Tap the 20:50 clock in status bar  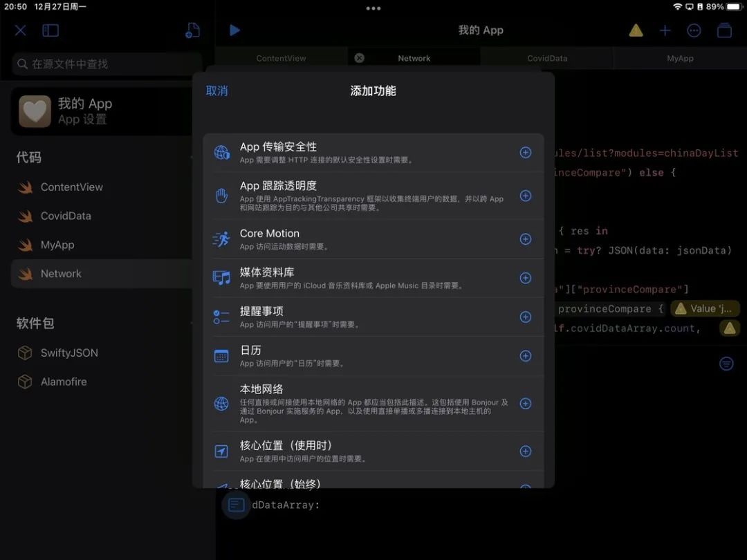[15, 7]
